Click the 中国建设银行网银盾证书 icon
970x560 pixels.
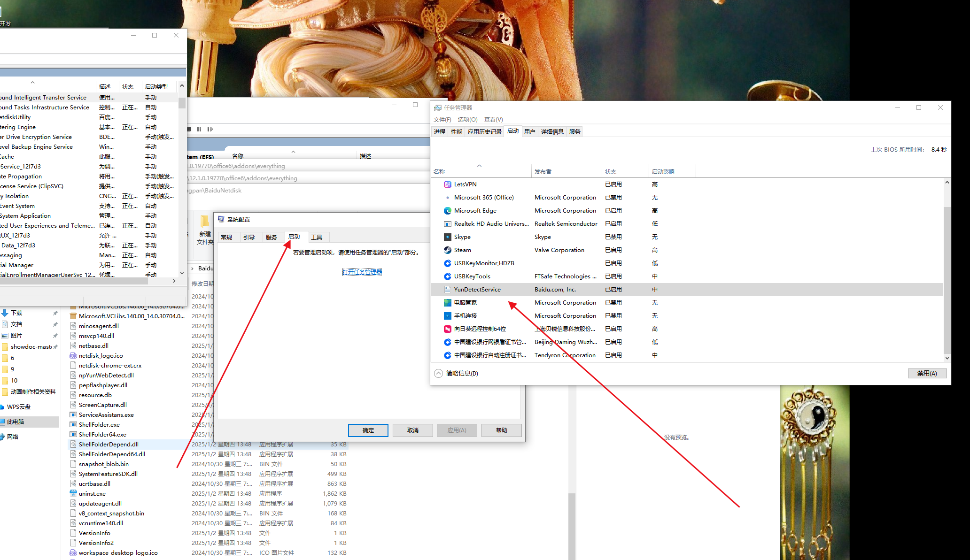(x=447, y=342)
